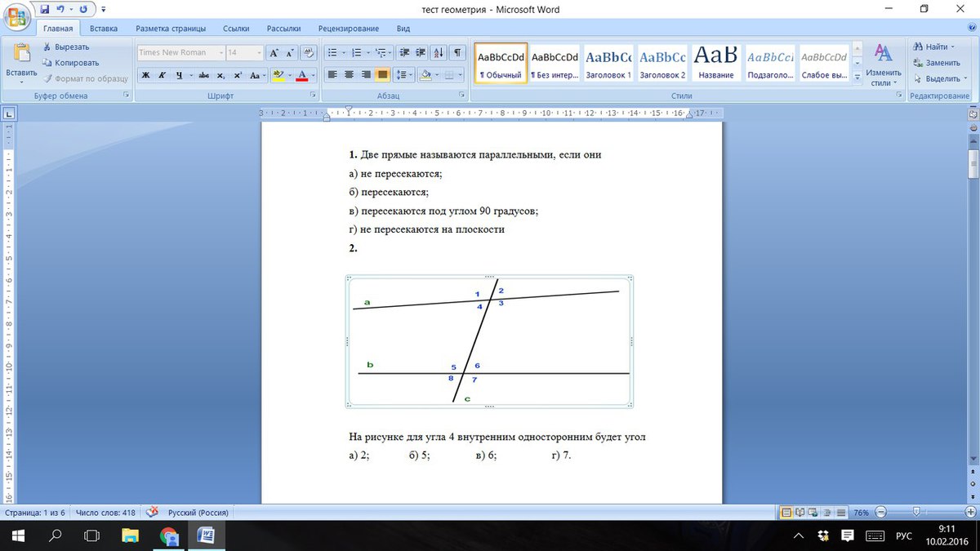
Task: Sort the selected text
Action: coord(439,52)
